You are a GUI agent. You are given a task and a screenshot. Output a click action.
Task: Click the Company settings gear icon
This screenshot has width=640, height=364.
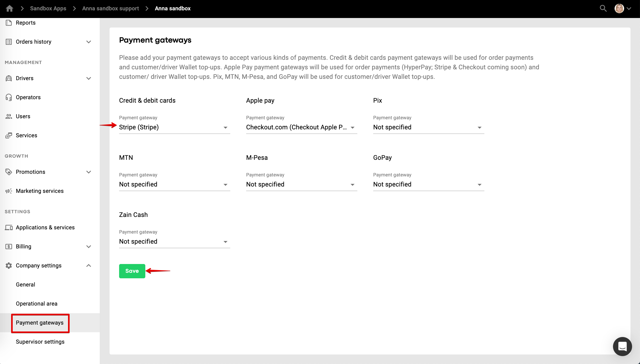coord(9,266)
